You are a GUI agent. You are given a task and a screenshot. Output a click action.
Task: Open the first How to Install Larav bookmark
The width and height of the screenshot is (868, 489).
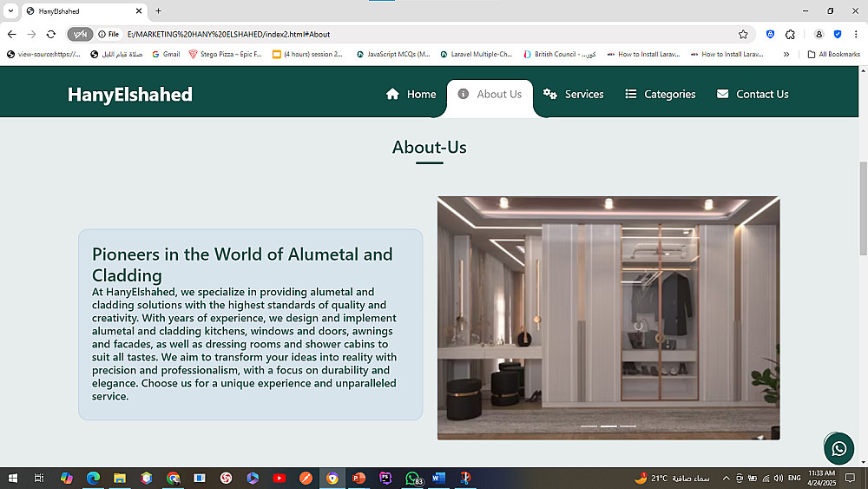click(x=643, y=54)
